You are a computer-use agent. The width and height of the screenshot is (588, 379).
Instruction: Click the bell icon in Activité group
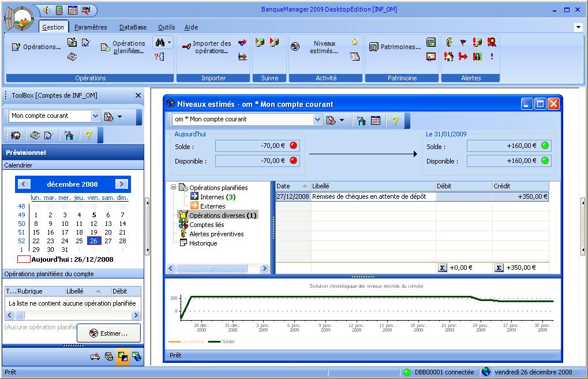tap(355, 43)
